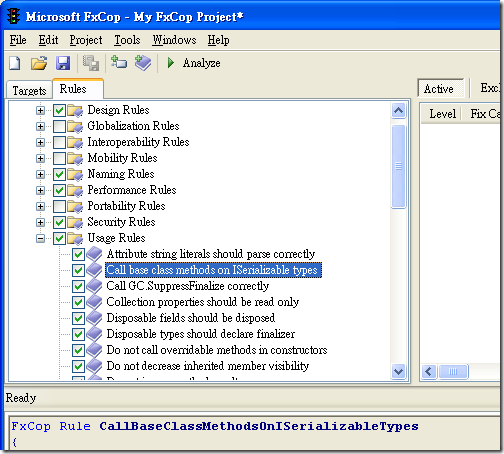The image size is (504, 454).
Task: Disable the Naming Rules checkbox
Action: pyautogui.click(x=59, y=174)
